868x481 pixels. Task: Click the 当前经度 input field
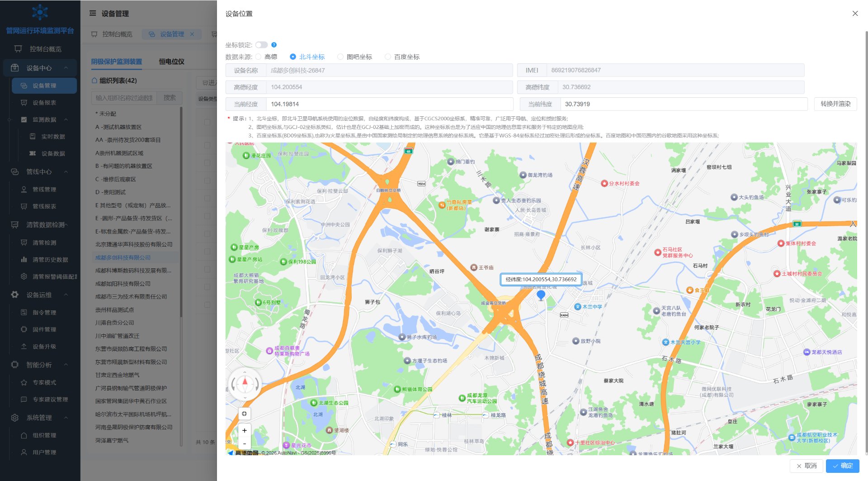pos(390,104)
